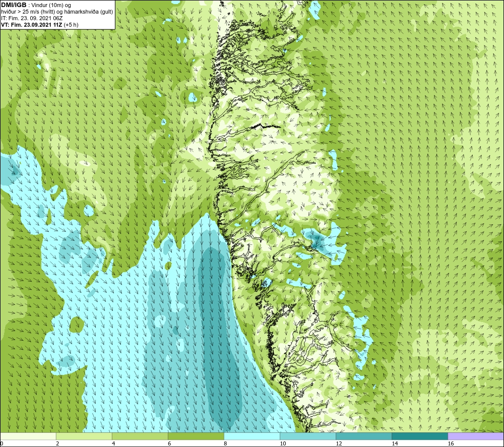Click legend scale label '12'
This screenshot has height=447, width=504.
pyautogui.click(x=339, y=443)
